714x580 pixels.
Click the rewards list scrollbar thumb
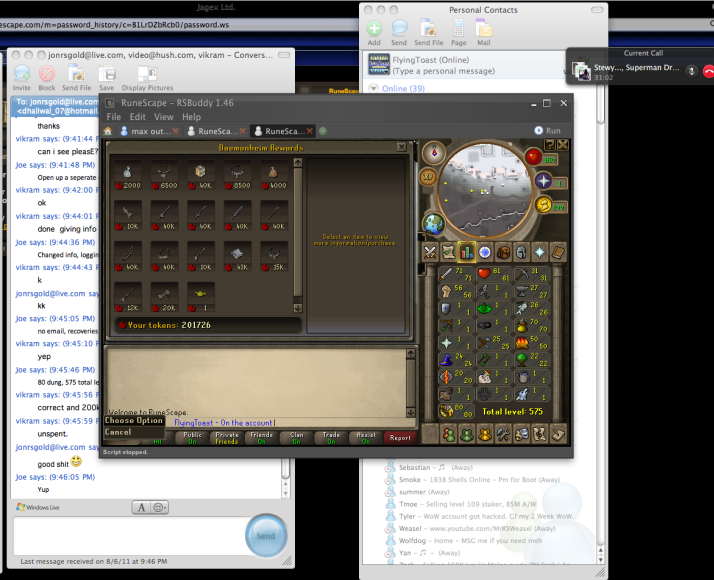(298, 232)
